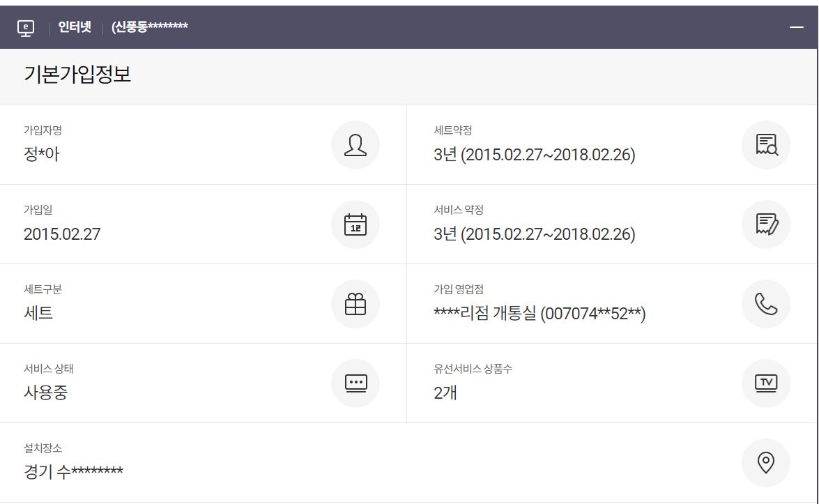Click the calendar icon beside 가입일

coord(355,224)
